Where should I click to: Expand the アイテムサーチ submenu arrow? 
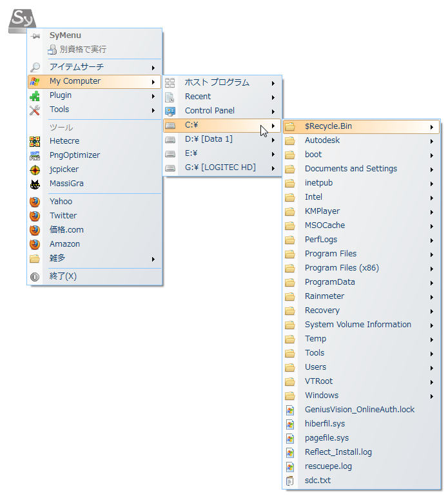pos(153,68)
